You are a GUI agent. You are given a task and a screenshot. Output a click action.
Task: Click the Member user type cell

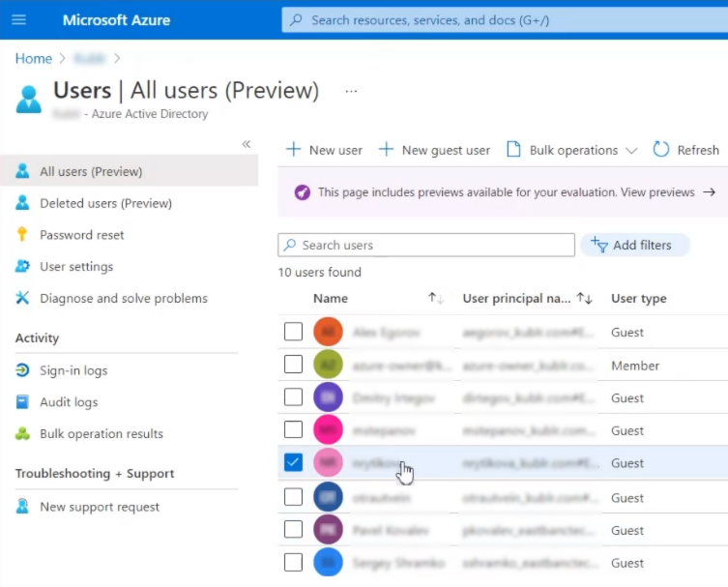[635, 366]
